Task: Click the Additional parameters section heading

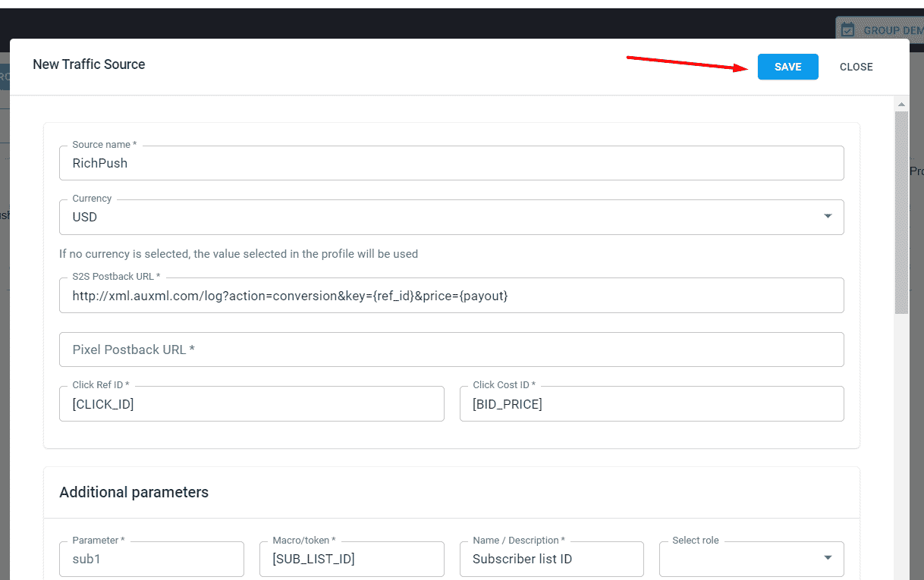Action: 134,492
